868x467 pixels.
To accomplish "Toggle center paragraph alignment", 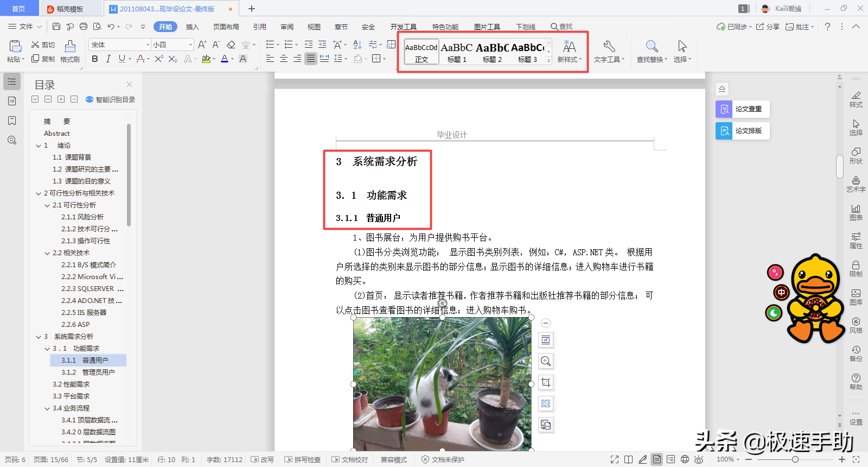I will pyautogui.click(x=284, y=59).
